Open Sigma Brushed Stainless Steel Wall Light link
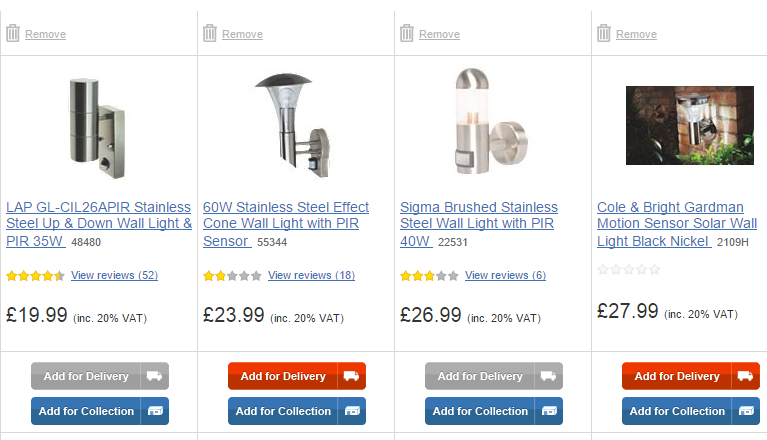 click(479, 224)
